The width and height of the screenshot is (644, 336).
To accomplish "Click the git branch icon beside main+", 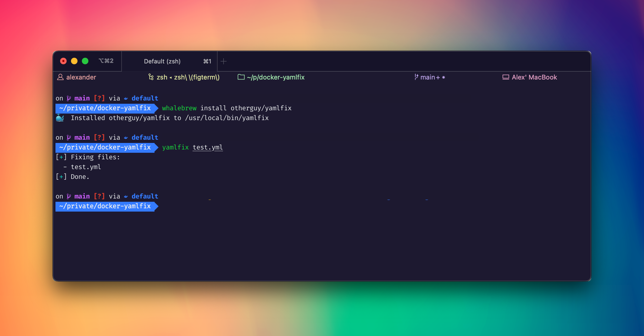I will 416,77.
